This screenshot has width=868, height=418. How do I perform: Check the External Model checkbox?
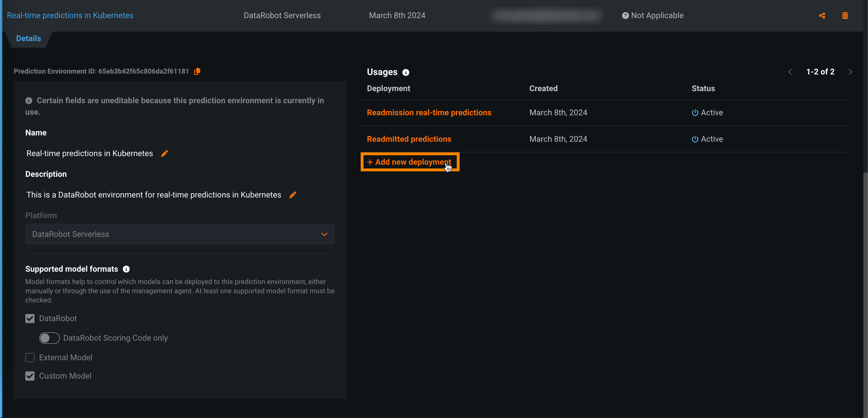click(x=30, y=358)
